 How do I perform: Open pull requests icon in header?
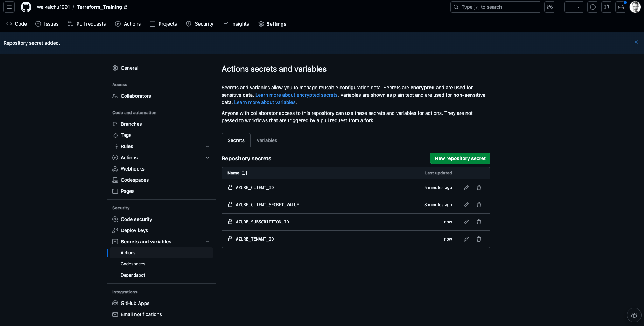607,7
